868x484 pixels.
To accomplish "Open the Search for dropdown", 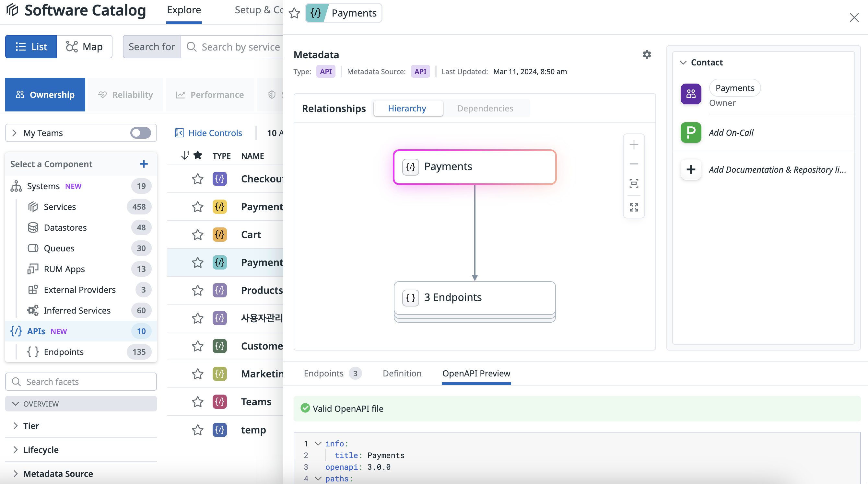I will click(152, 47).
